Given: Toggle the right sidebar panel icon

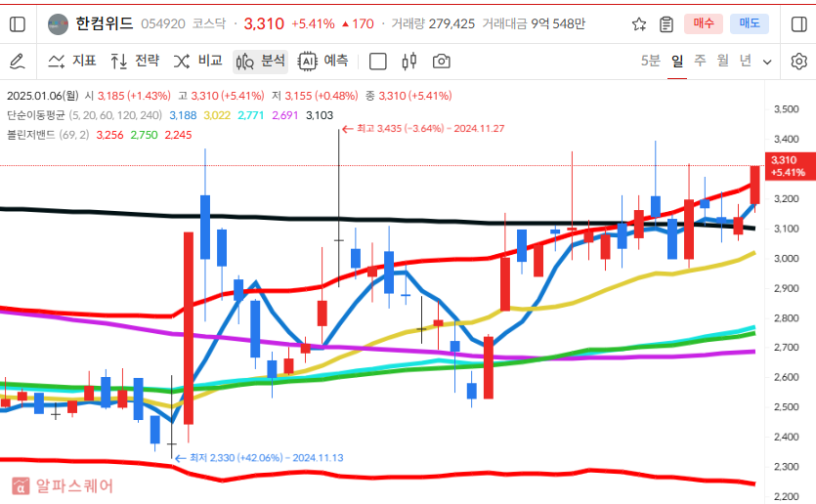Looking at the screenshot, I should point(798,23).
